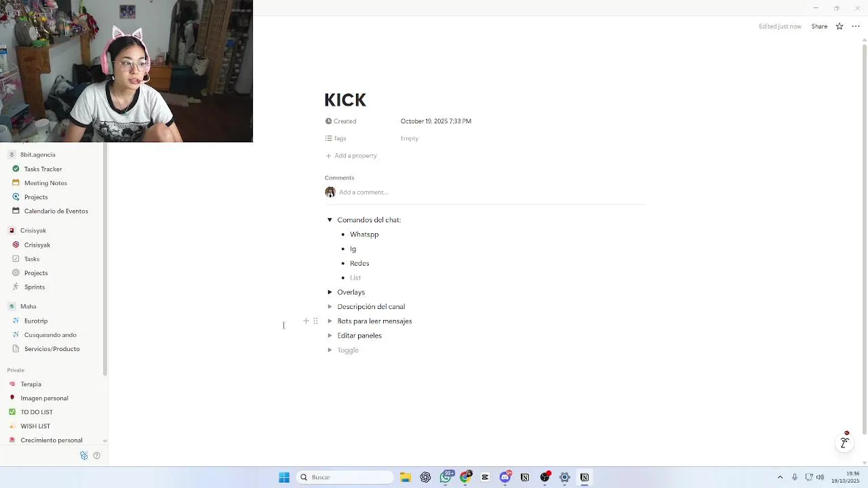Click the plus icon beside Bots para leer mensajes
Screen dimensions: 868x488
click(306, 321)
